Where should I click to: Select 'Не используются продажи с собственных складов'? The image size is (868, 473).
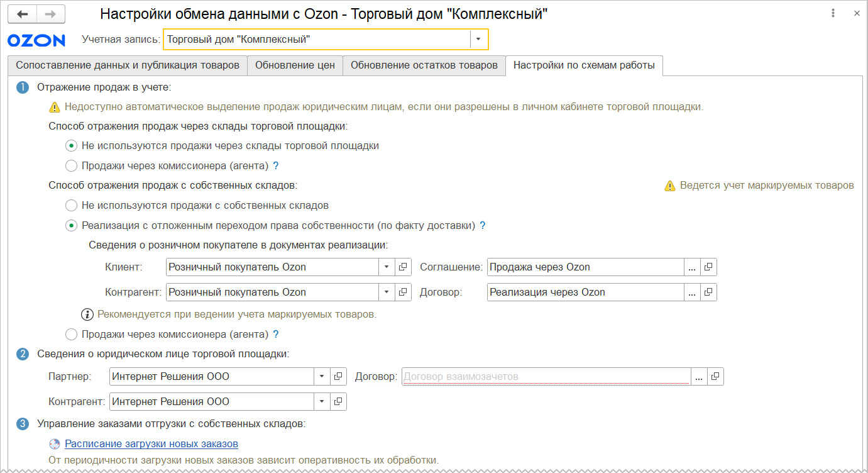(72, 206)
